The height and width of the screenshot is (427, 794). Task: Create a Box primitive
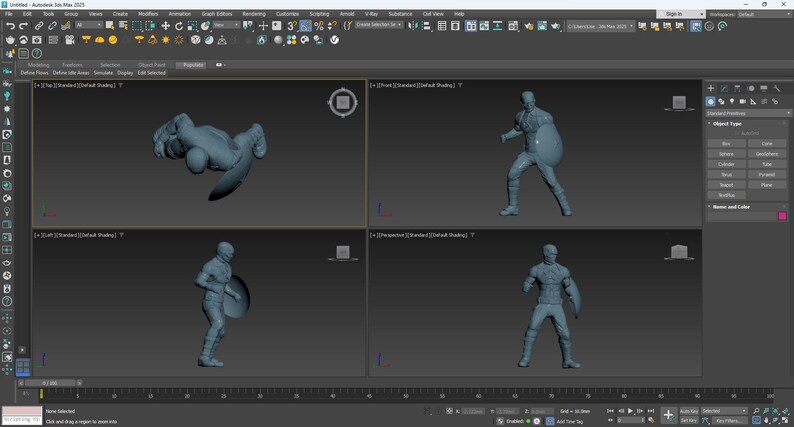(x=726, y=143)
